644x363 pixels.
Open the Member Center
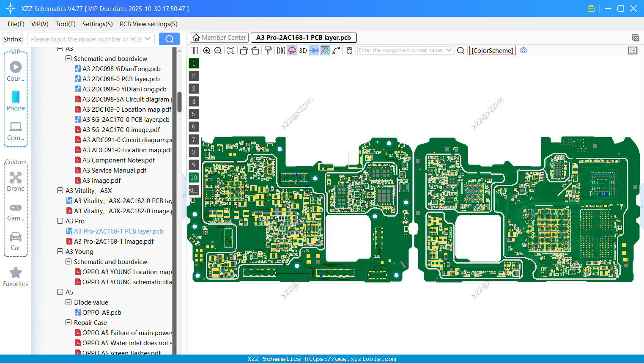pyautogui.click(x=219, y=37)
